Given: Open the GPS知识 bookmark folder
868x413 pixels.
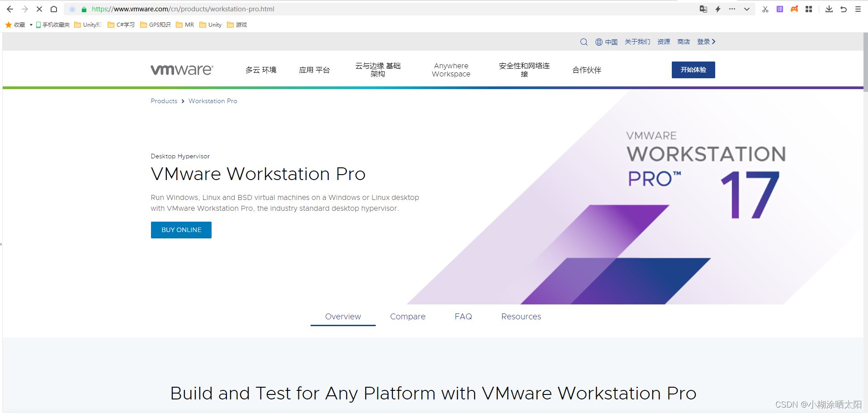Looking at the screenshot, I should pyautogui.click(x=156, y=25).
